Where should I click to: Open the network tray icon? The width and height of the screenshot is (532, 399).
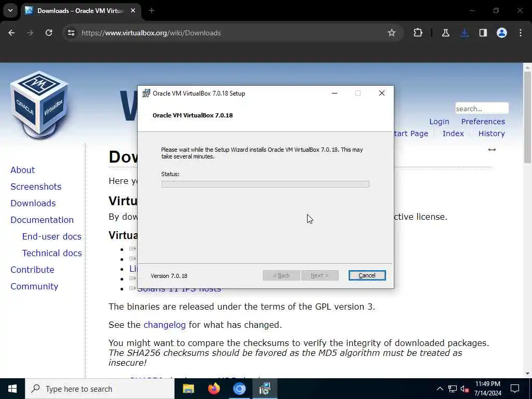pos(453,389)
